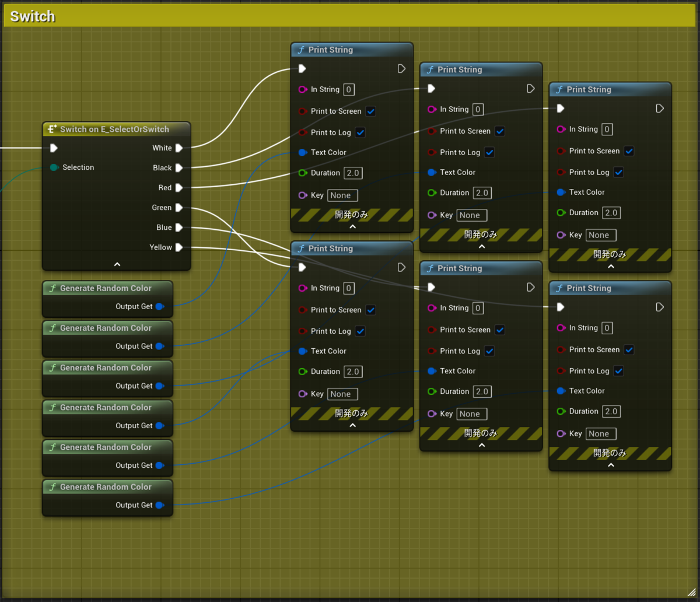
Task: Disable Print to Log on the rightmost Print String node
Action: pos(618,172)
